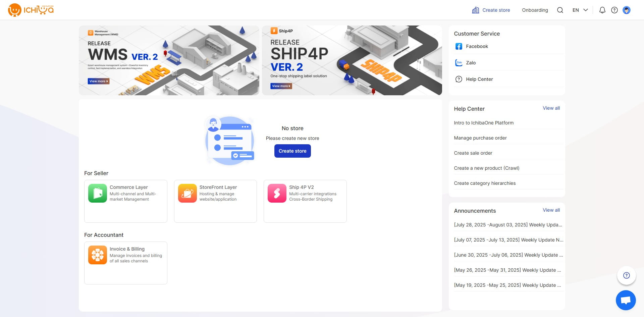
Task: Open the StoreFront Layer orange bag icon
Action: click(x=187, y=193)
